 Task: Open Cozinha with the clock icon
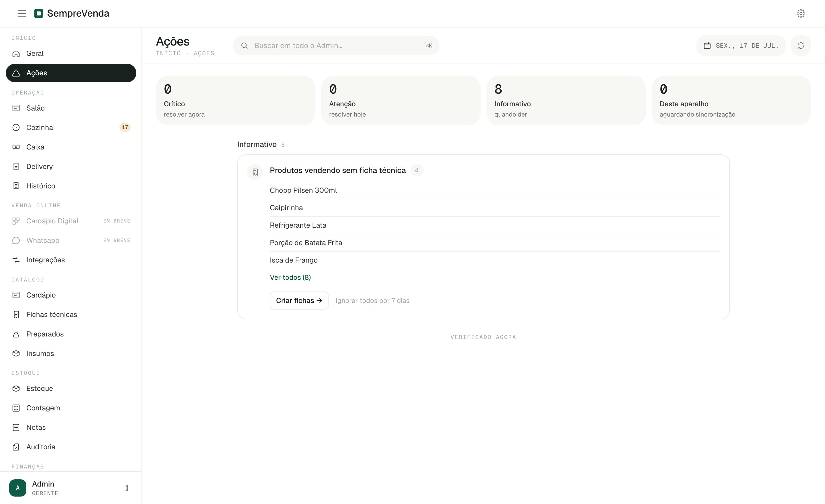click(x=71, y=127)
